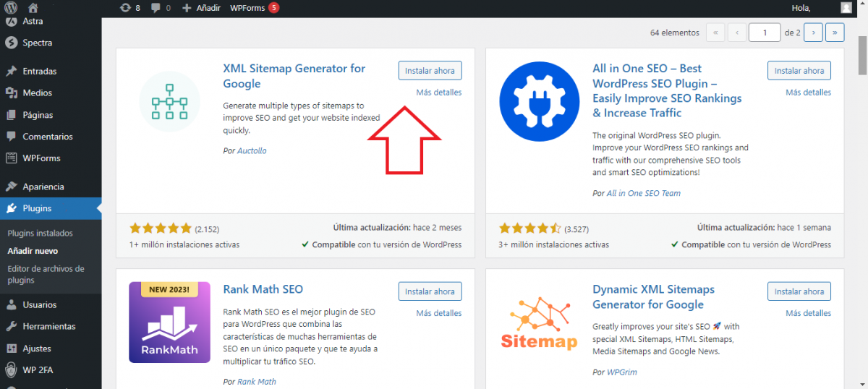
Task: Click the WordPress logo in admin bar
Action: (x=11, y=8)
